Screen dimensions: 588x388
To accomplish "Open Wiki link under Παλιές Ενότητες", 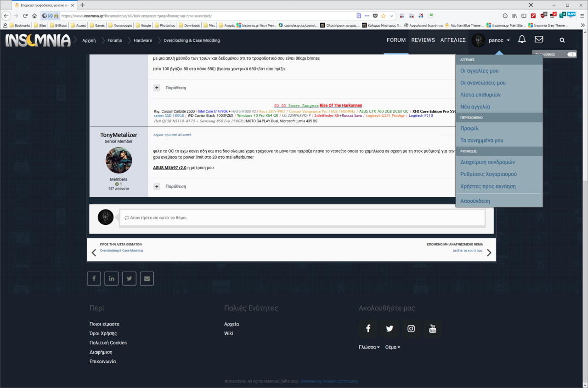I will click(228, 333).
